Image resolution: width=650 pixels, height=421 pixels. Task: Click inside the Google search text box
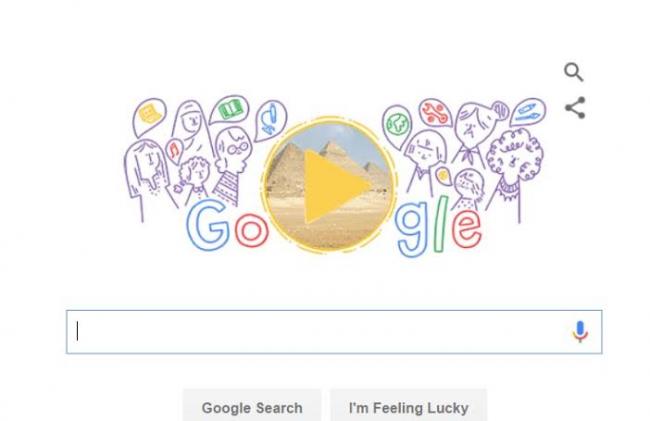(x=334, y=332)
